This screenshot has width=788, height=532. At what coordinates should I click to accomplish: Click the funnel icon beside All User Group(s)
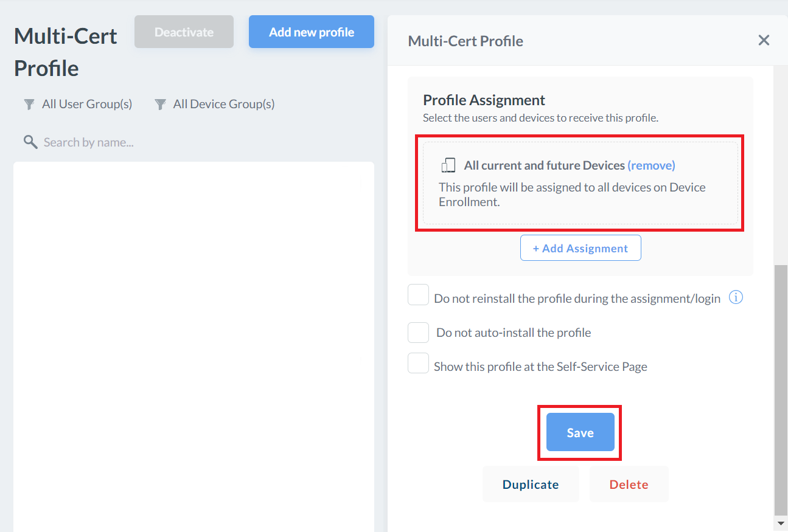(x=29, y=105)
